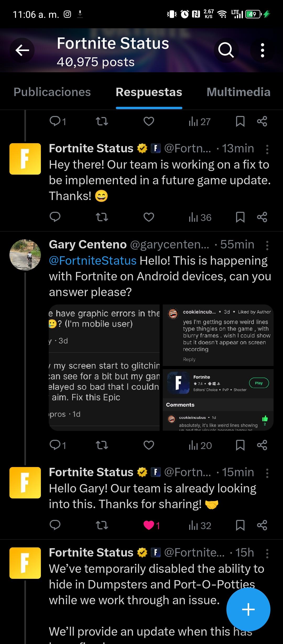Switch to the Multimedia tab
Image resolution: width=283 pixels, height=644 pixels.
pyautogui.click(x=238, y=92)
